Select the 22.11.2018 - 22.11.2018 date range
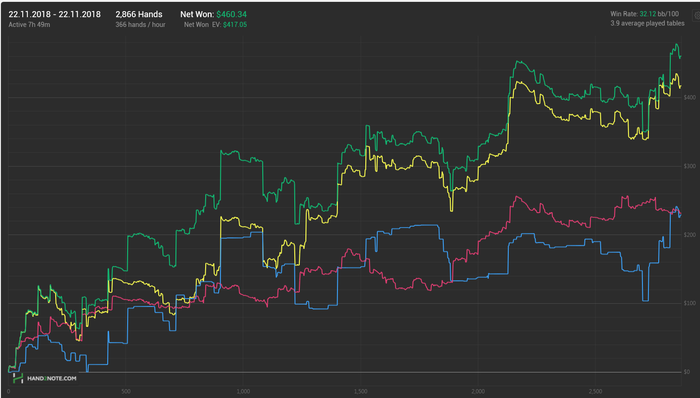This screenshot has width=700, height=398. pyautogui.click(x=54, y=14)
